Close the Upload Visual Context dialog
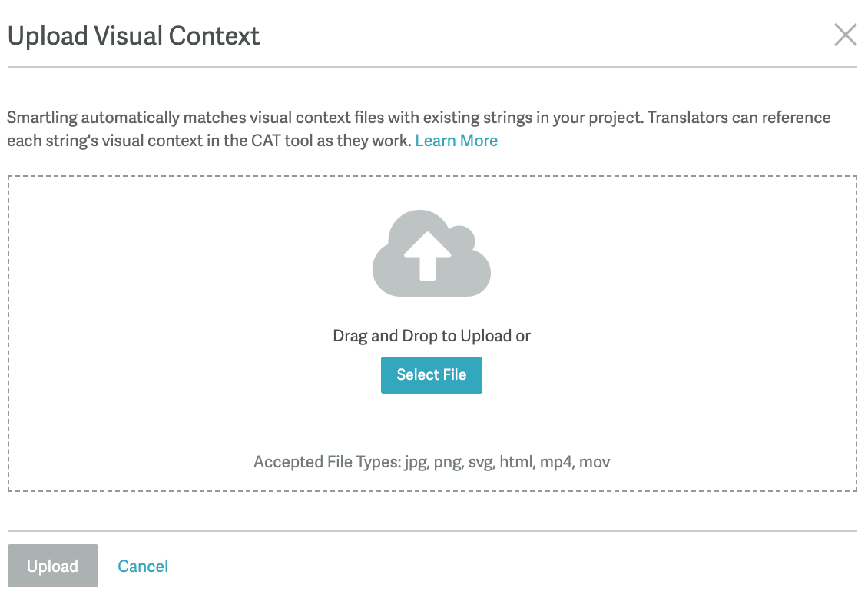The height and width of the screenshot is (595, 868). coord(845,35)
